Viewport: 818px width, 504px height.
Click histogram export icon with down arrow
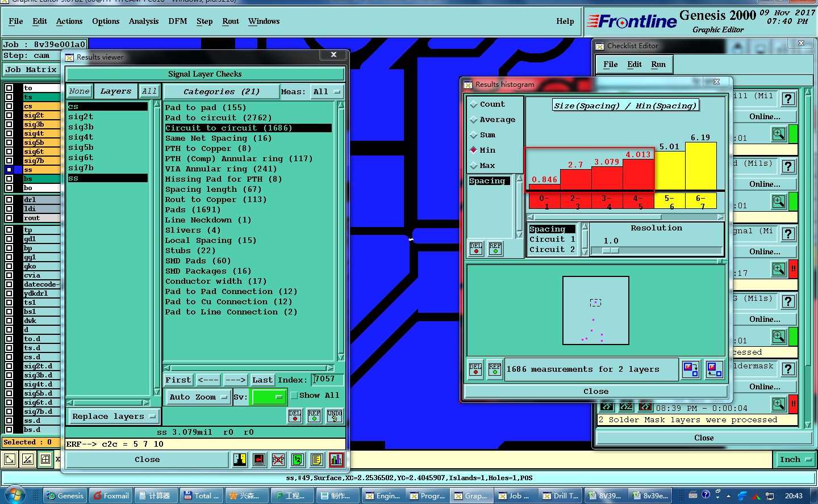click(x=691, y=369)
